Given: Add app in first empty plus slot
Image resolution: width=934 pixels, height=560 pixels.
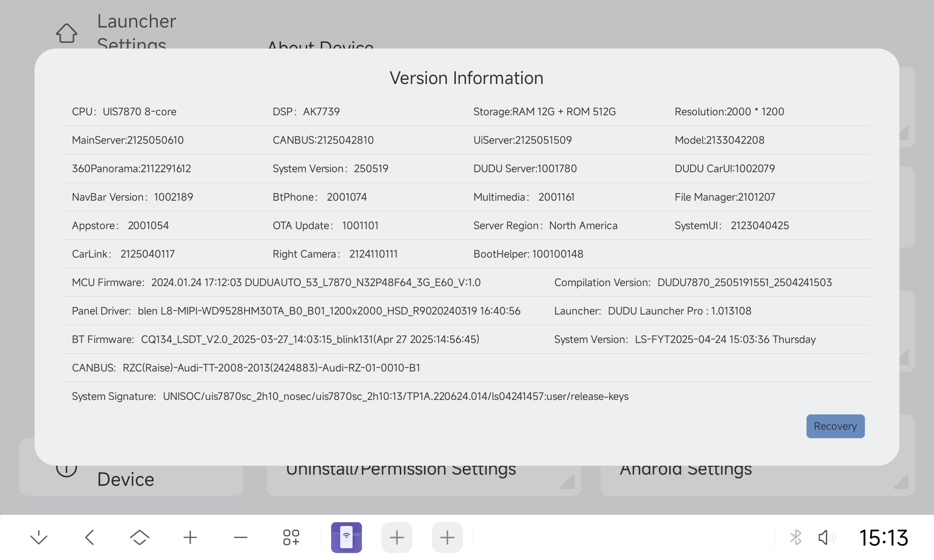Looking at the screenshot, I should click(x=396, y=537).
